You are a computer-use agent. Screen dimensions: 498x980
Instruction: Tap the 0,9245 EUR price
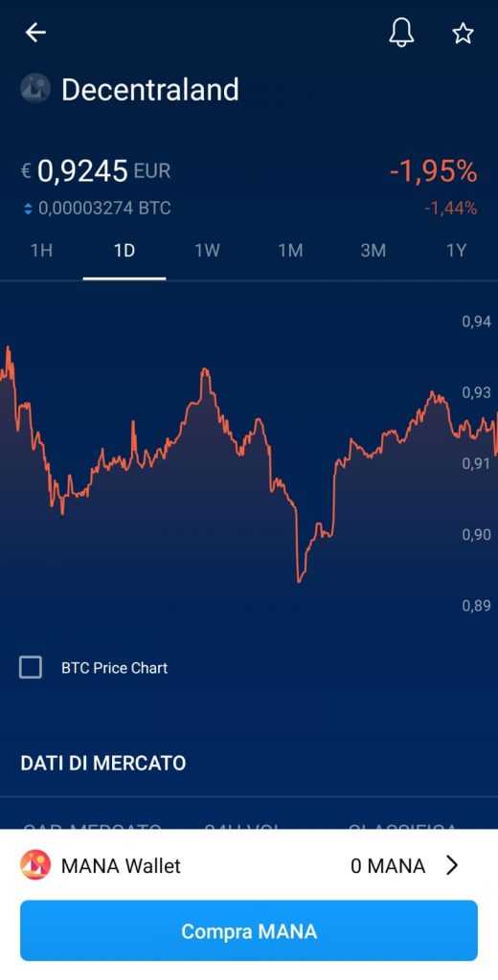click(x=95, y=170)
